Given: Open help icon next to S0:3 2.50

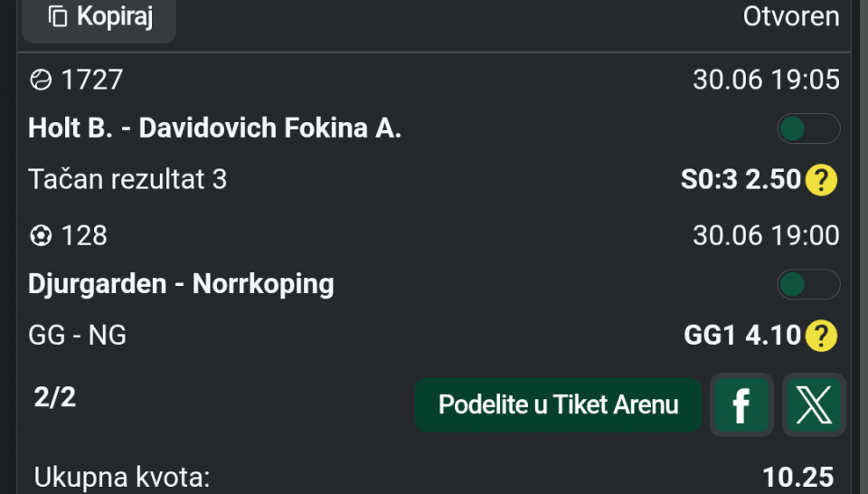Looking at the screenshot, I should click(822, 180).
